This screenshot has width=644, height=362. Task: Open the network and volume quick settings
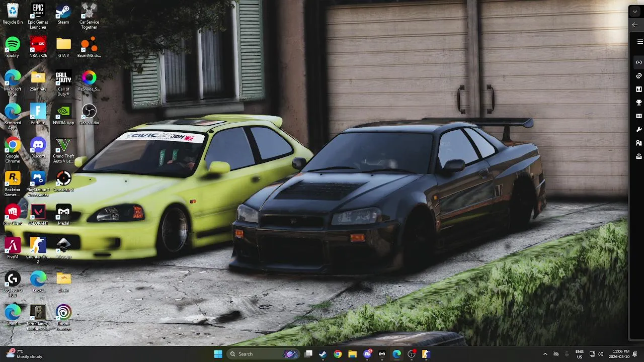click(x=596, y=354)
